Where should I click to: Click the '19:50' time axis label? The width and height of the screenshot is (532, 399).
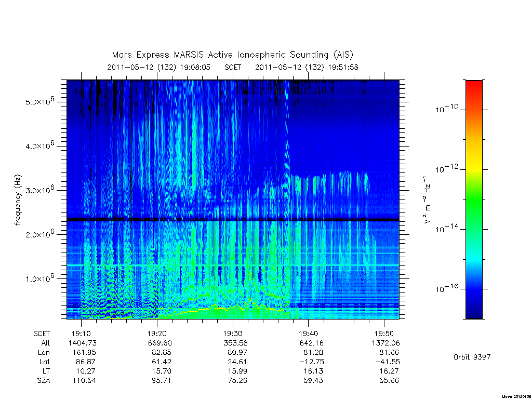point(384,334)
